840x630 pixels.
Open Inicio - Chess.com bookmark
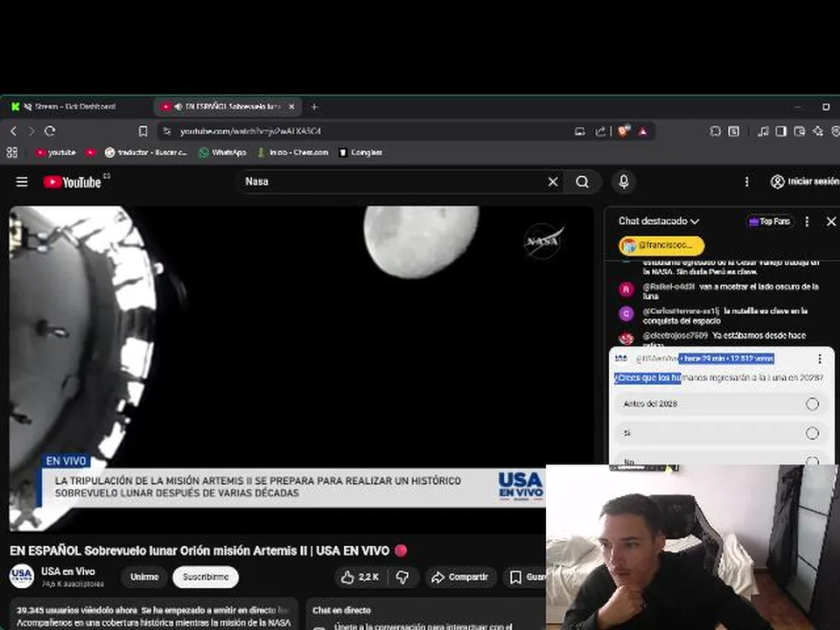(292, 152)
